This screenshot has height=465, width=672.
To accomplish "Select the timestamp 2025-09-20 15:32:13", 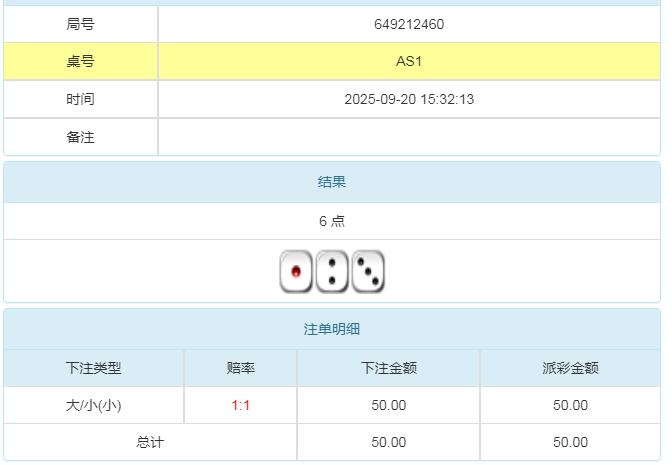I will pos(408,99).
